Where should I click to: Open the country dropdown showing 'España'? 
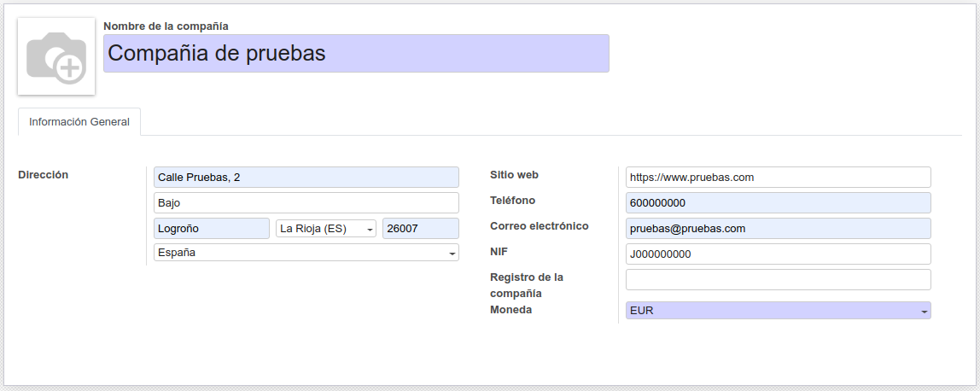coord(306,253)
